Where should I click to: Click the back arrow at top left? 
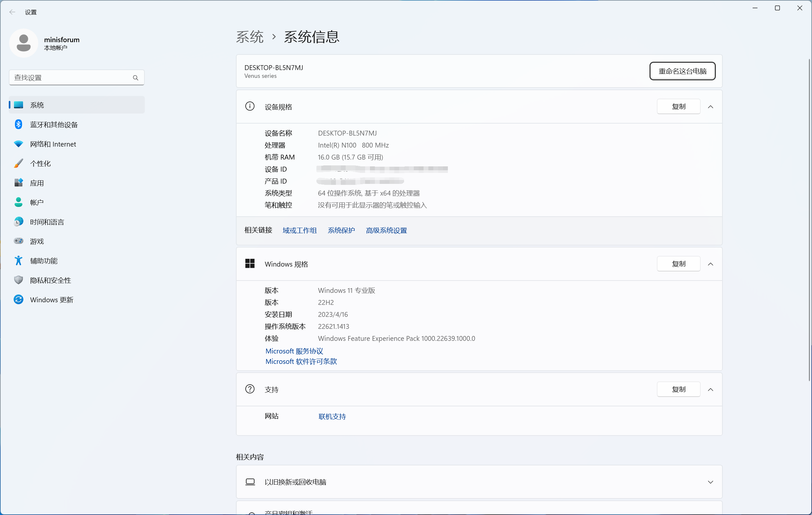[12, 12]
